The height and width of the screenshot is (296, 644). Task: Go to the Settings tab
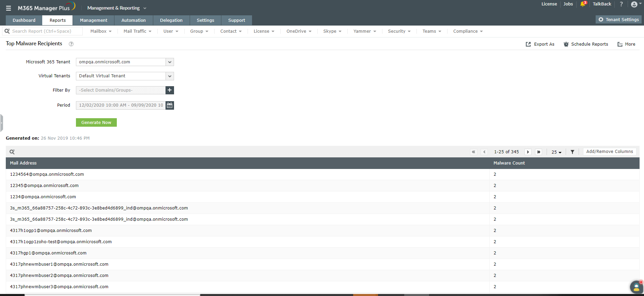(x=205, y=20)
